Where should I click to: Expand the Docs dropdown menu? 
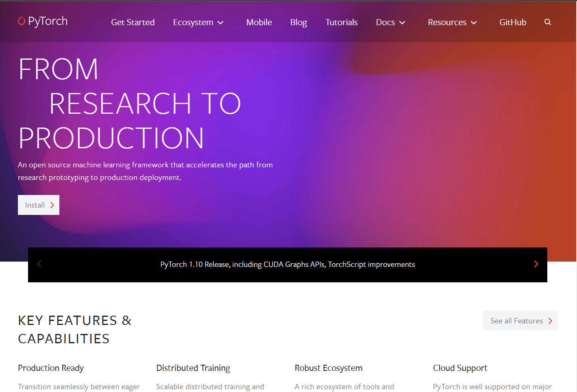pos(391,22)
